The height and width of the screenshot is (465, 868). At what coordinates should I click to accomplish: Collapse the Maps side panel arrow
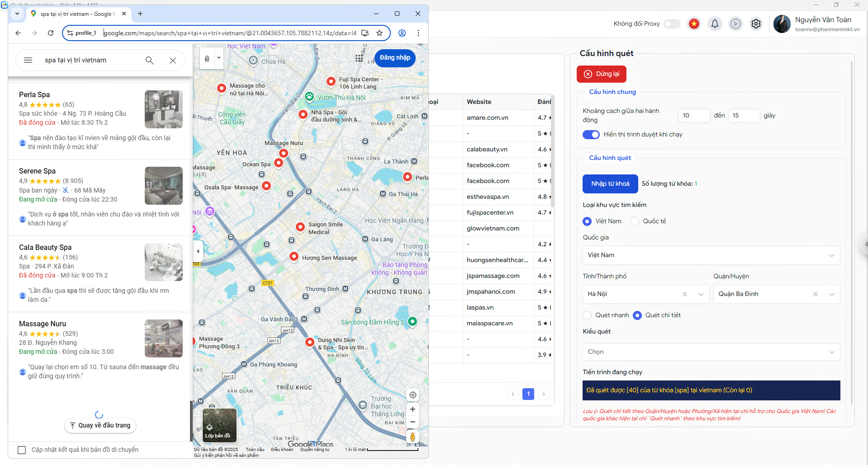point(198,251)
